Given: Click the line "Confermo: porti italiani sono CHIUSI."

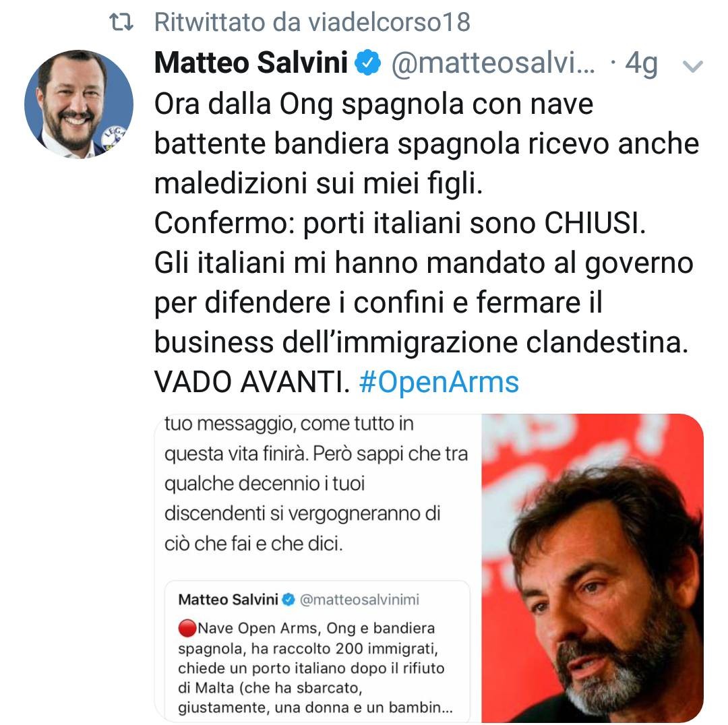Looking at the screenshot, I should (x=400, y=224).
